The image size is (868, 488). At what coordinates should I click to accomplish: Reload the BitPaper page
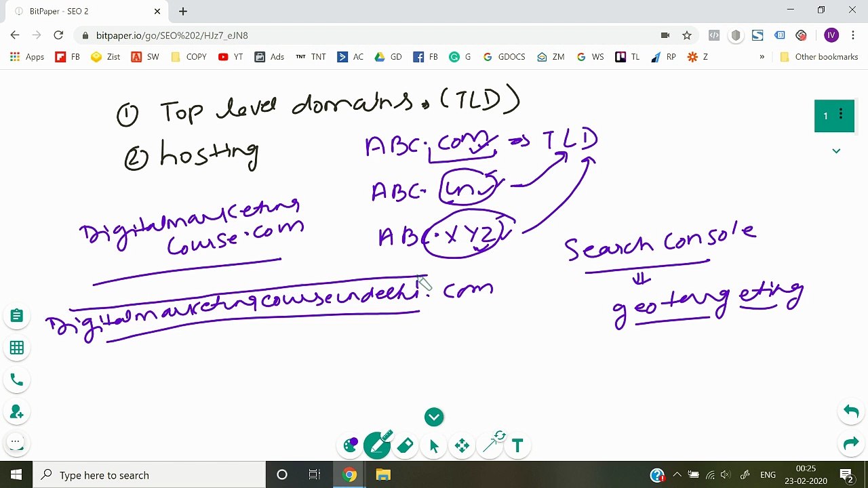pos(58,35)
